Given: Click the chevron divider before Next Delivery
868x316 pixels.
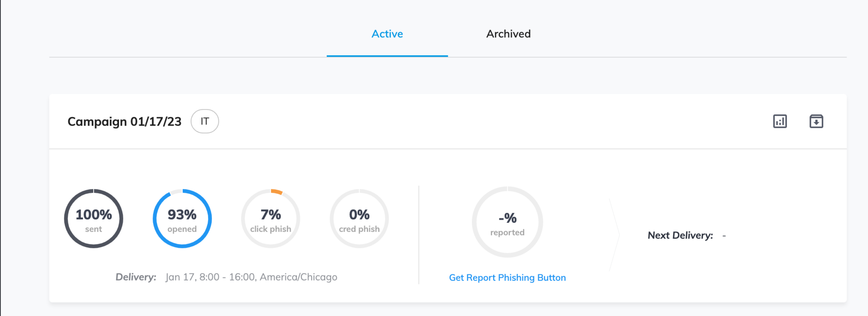Looking at the screenshot, I should point(615,235).
